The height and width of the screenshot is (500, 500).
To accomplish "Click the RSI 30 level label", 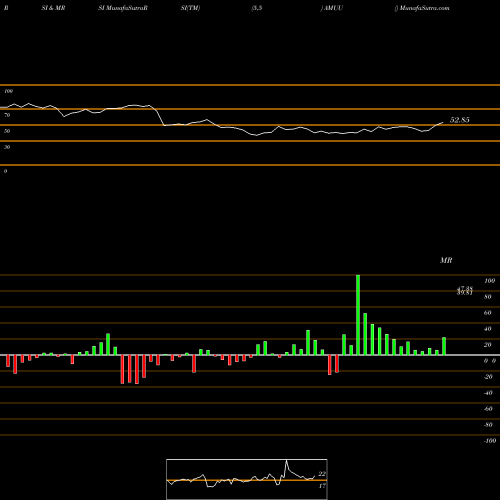I will 7,147.
